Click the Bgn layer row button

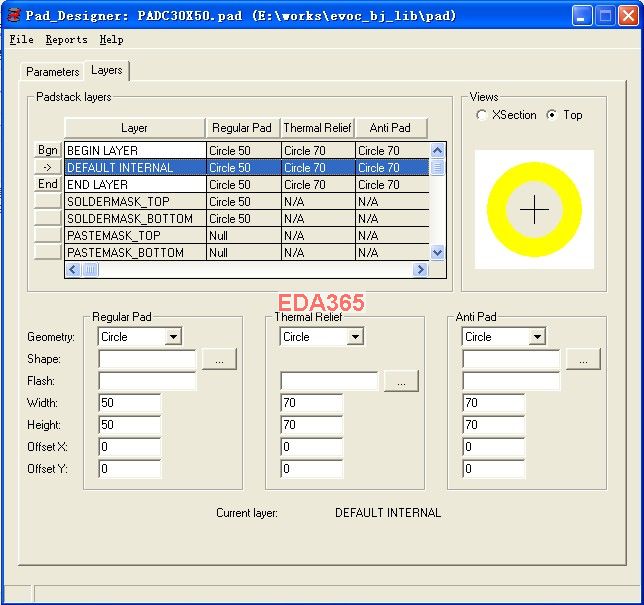[x=48, y=150]
